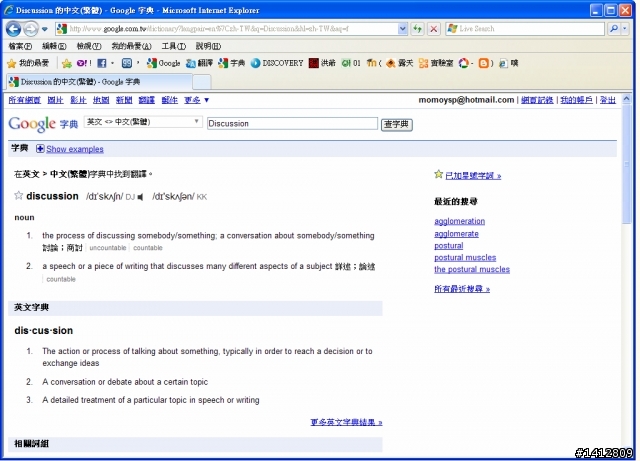Click the browser Forward arrow button
Screen dimensions: 640x461
[x=31, y=29]
